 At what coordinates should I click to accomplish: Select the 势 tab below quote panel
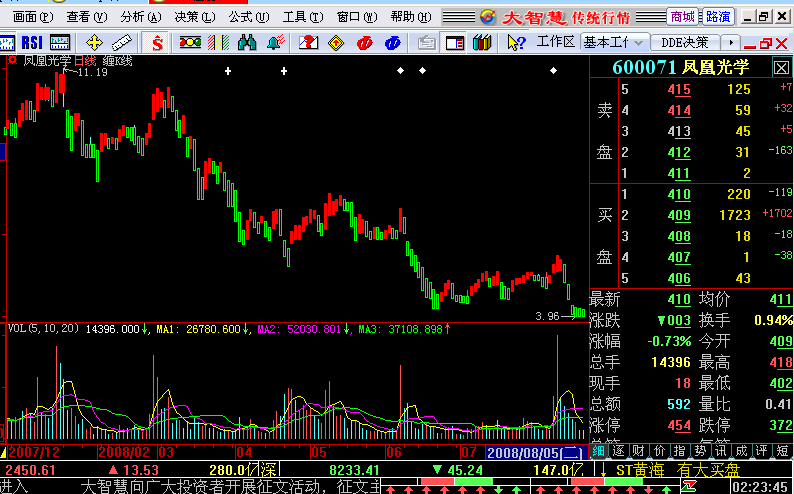[x=700, y=450]
